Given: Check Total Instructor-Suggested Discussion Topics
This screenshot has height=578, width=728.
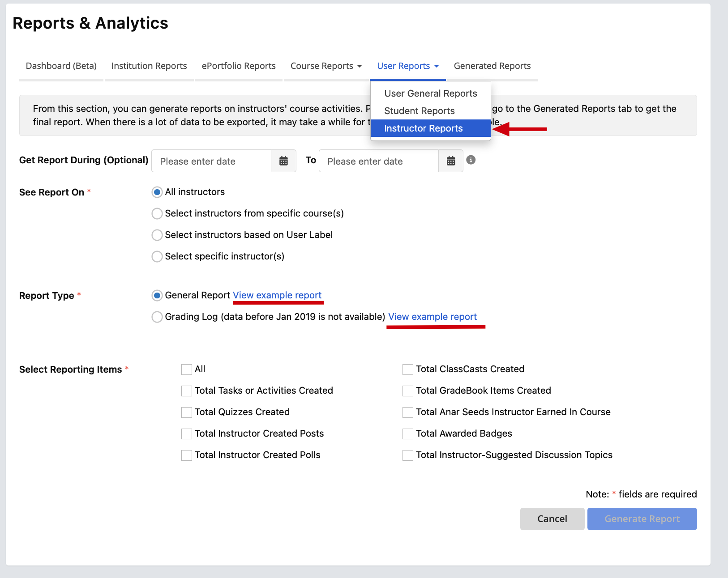Looking at the screenshot, I should pyautogui.click(x=408, y=455).
